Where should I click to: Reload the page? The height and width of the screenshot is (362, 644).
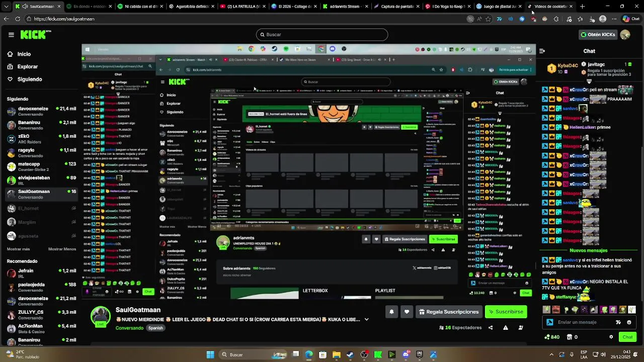pos(18,19)
